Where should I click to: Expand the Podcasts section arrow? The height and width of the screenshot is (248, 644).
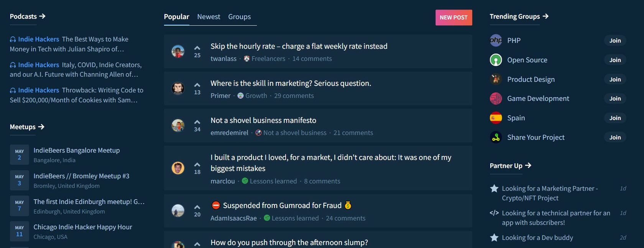(x=43, y=16)
